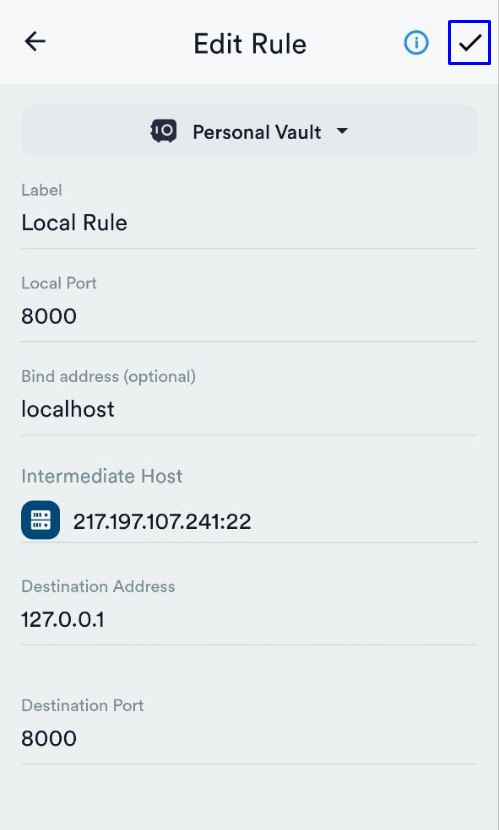Save the rule with the checkmark
Viewport: 499px width, 830px height.
(x=469, y=42)
